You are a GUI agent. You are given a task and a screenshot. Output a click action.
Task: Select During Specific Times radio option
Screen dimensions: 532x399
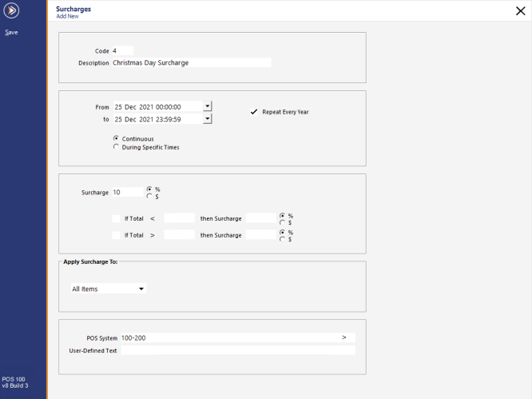click(x=116, y=147)
